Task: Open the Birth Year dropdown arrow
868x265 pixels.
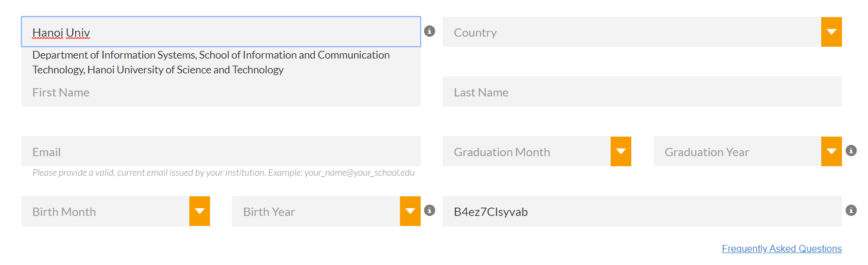Action: [410, 211]
